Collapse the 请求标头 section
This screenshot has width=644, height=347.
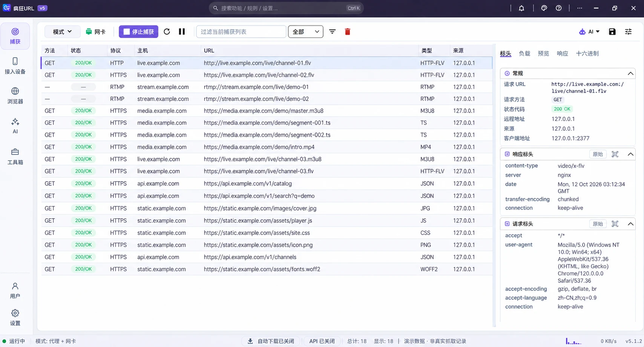[630, 224]
